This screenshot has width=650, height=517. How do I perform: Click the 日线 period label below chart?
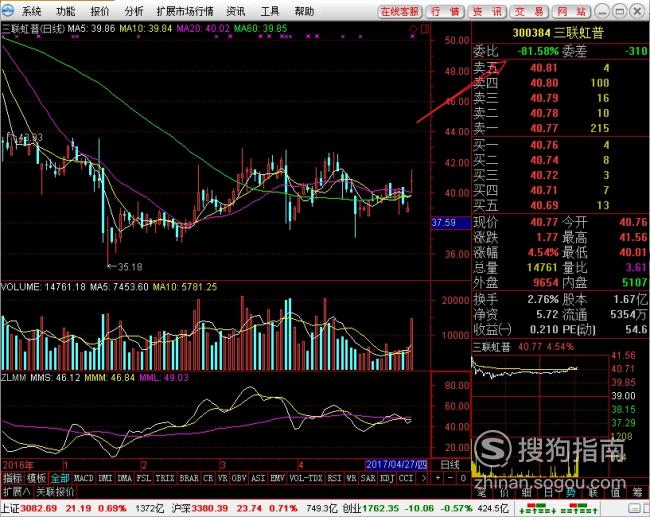(x=449, y=465)
